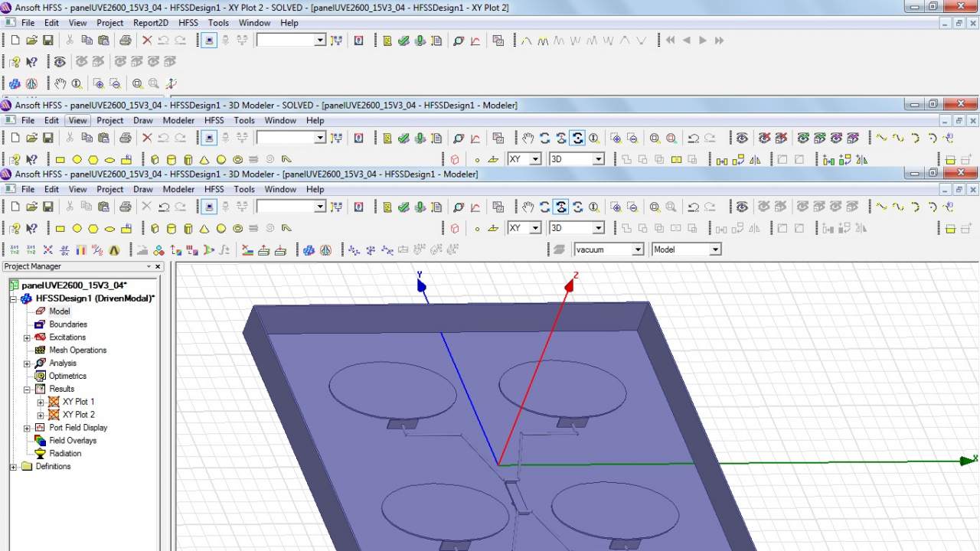Viewport: 980px width, 551px height.
Task: Select Boundaries in the project tree
Action: (x=68, y=324)
